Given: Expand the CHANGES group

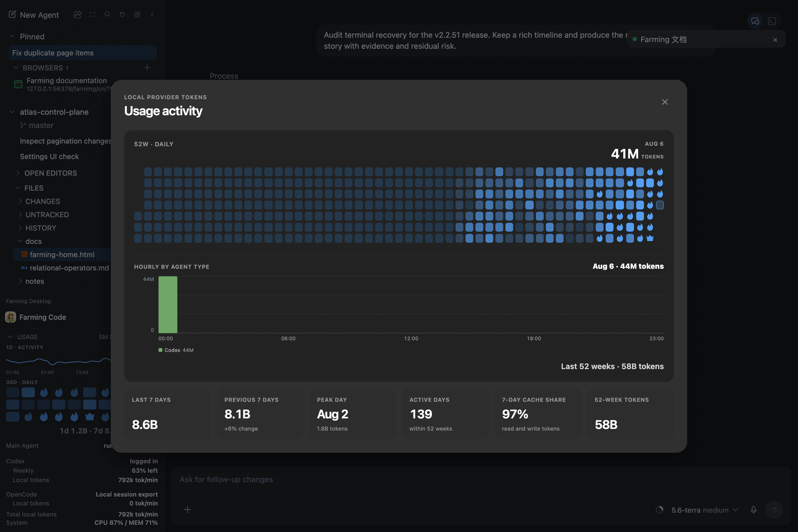Looking at the screenshot, I should pos(20,201).
